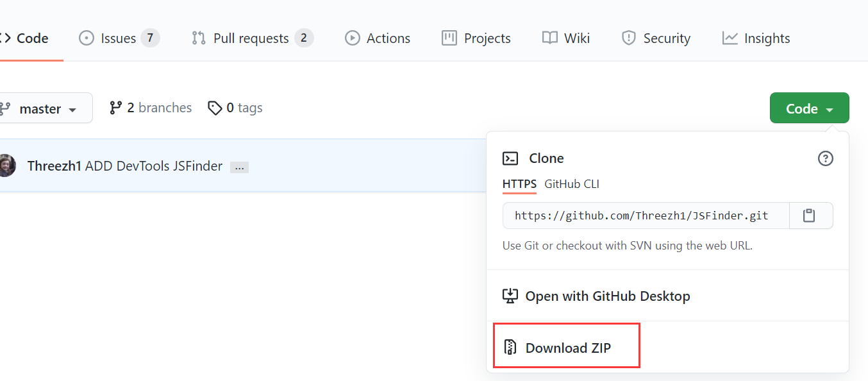View the 0 tags link

pyautogui.click(x=235, y=108)
